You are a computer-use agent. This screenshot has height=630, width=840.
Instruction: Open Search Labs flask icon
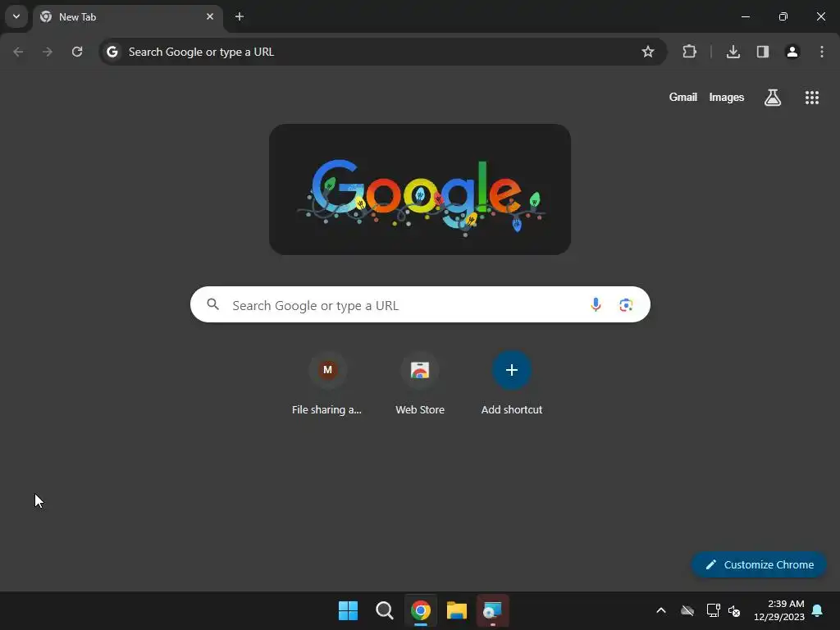pyautogui.click(x=773, y=98)
